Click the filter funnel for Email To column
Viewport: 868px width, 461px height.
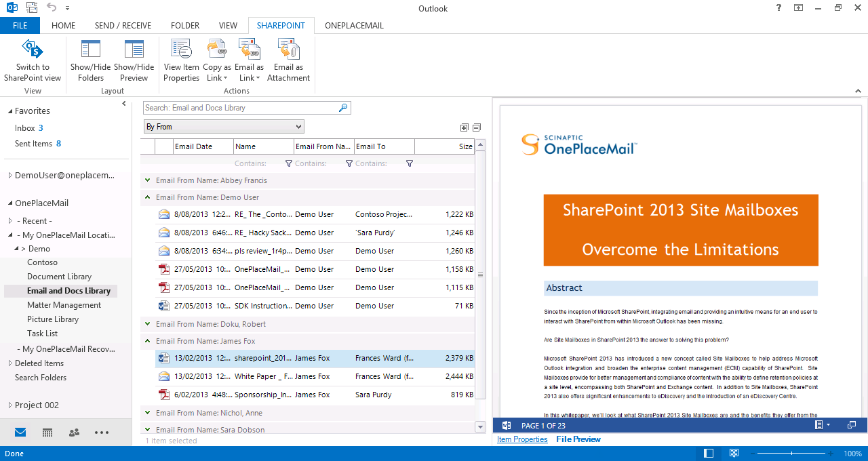click(x=410, y=163)
